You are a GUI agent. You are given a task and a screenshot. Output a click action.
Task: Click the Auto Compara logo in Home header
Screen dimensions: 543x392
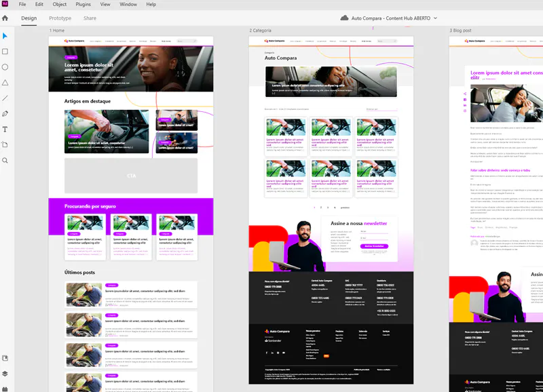coord(74,41)
